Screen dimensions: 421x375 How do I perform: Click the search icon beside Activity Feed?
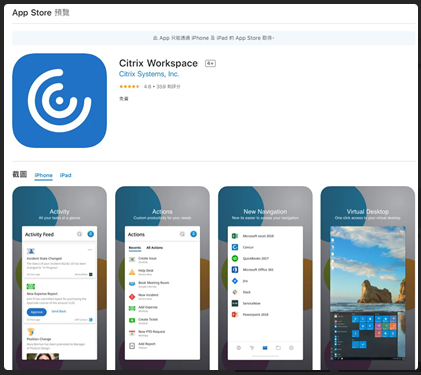tap(79, 234)
